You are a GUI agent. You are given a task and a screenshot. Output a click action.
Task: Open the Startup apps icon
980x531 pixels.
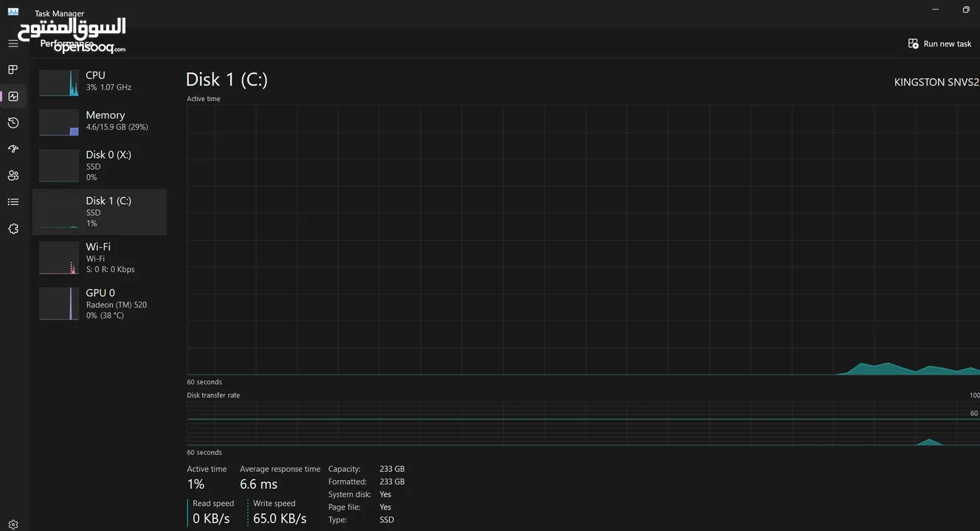13,149
